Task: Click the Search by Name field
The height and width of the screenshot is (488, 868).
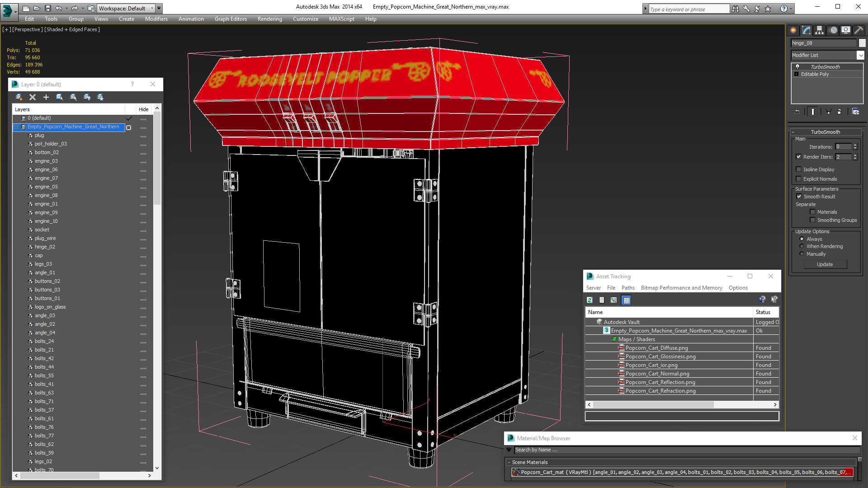Action: 686,450
